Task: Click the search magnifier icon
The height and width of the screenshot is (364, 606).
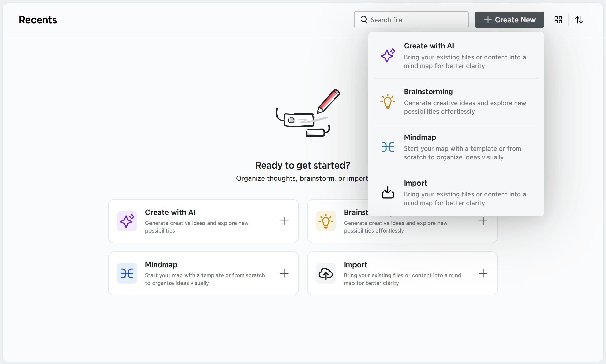Action: point(364,20)
